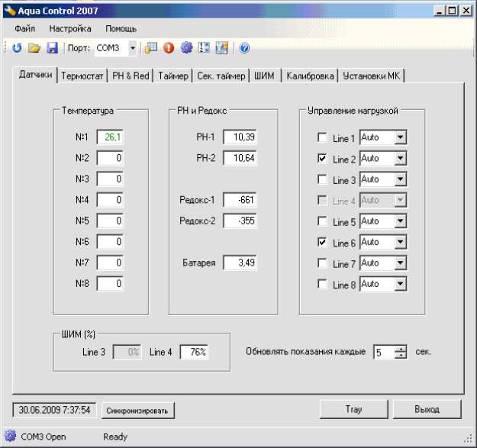Click the purple gear settings icon

pos(186,48)
